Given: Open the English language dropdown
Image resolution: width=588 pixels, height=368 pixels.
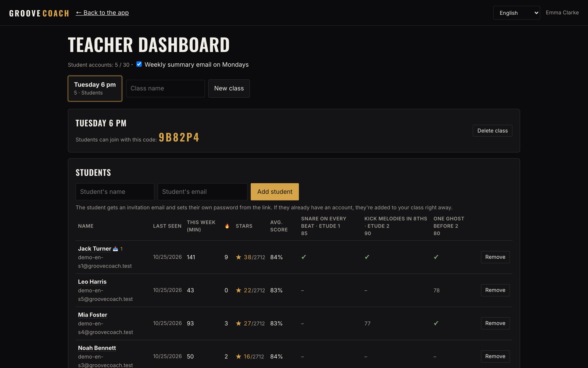Looking at the screenshot, I should click(x=516, y=13).
